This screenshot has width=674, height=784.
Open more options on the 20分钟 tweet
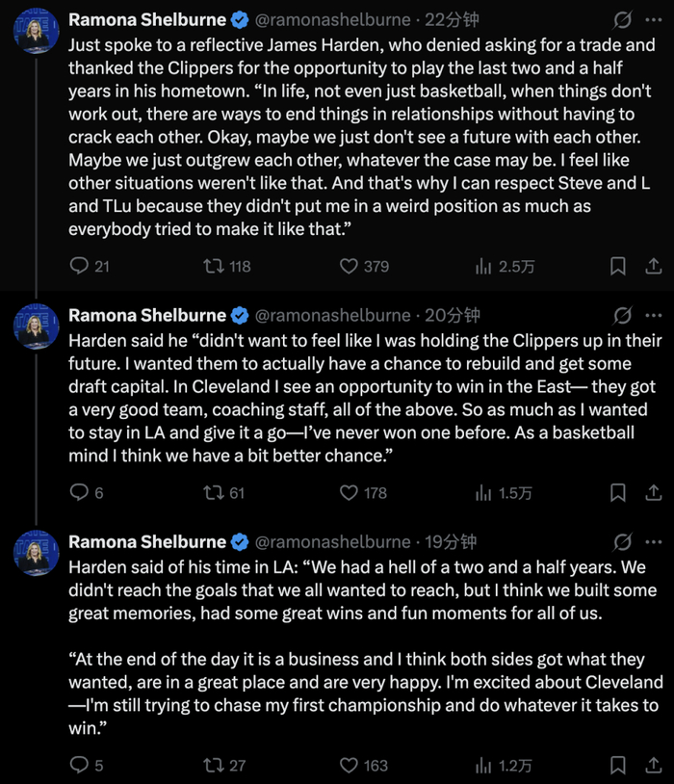[653, 315]
